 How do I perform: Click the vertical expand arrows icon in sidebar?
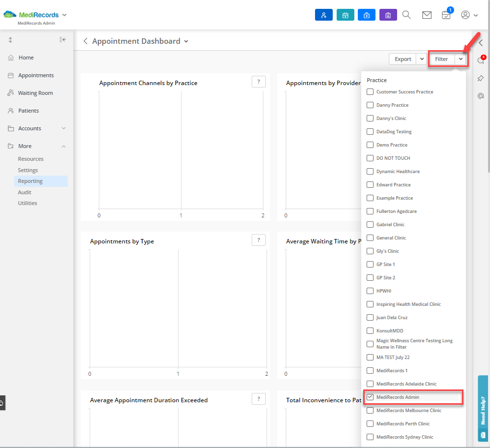(10, 40)
